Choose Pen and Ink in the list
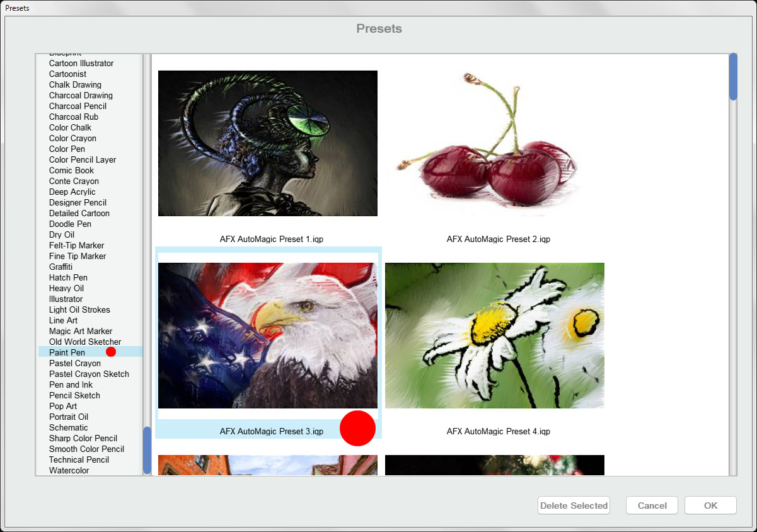757x532 pixels. [71, 385]
